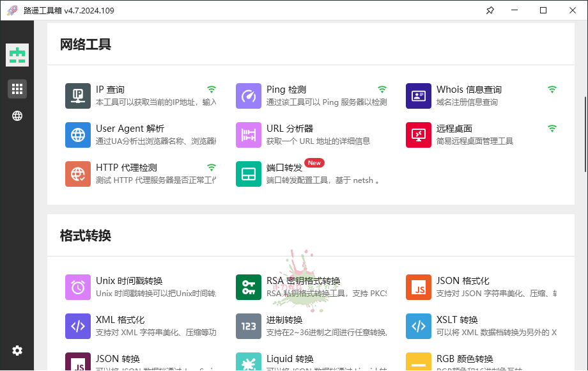Click the settings gear in the sidebar
588x371 pixels.
click(x=17, y=351)
